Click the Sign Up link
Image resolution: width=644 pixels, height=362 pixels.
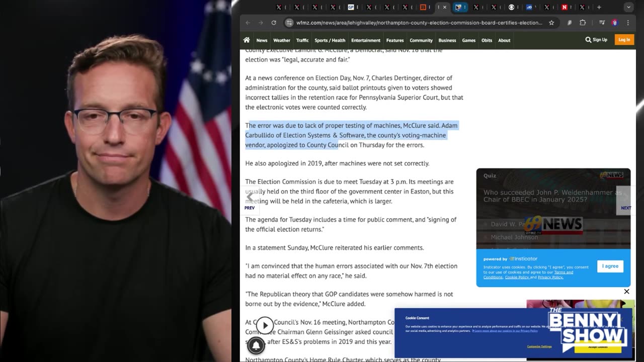600,40
